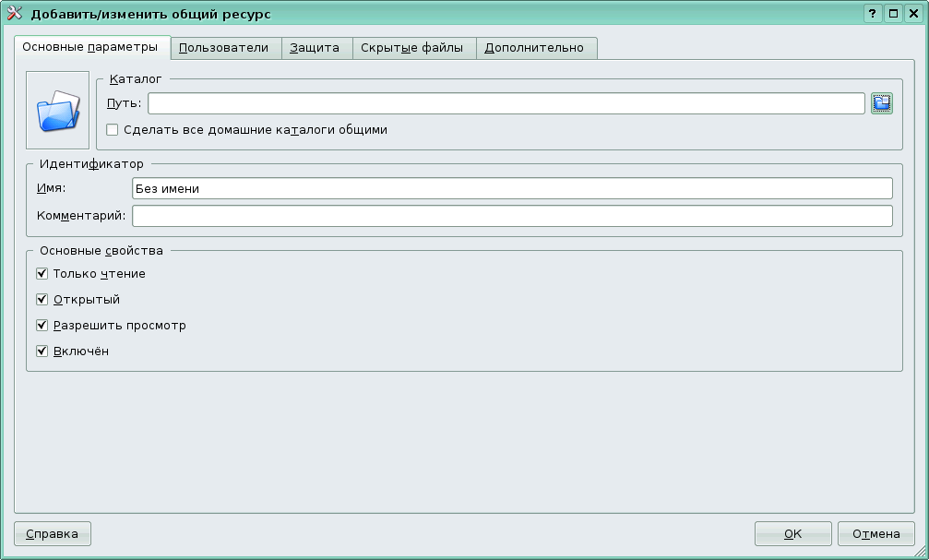Open the directory browse icon next to Путь

tap(880, 105)
